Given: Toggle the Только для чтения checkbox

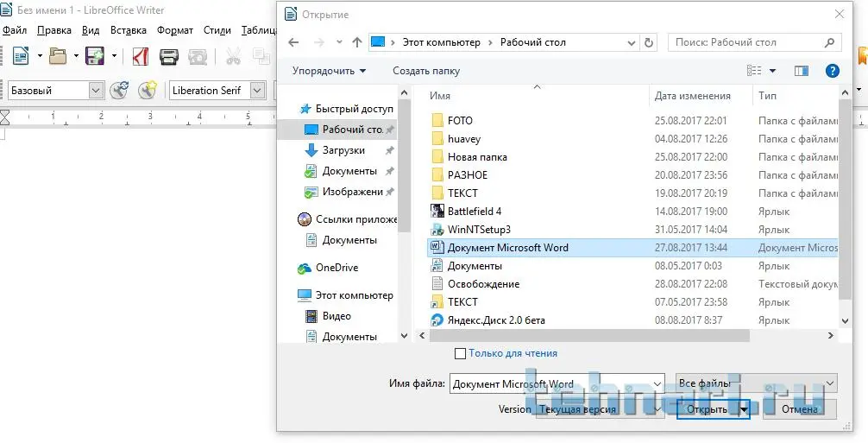Looking at the screenshot, I should (460, 353).
